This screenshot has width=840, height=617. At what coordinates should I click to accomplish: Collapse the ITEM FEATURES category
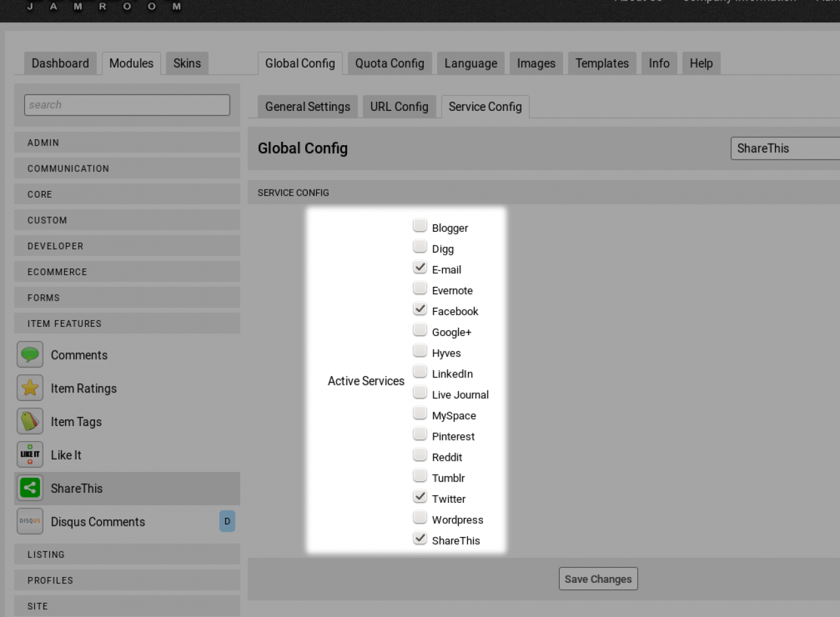point(127,324)
